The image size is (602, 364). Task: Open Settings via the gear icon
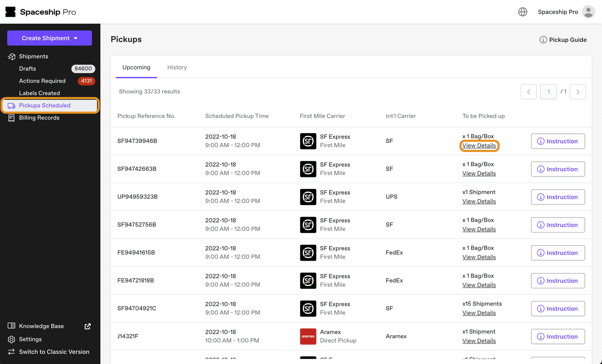coord(11,339)
